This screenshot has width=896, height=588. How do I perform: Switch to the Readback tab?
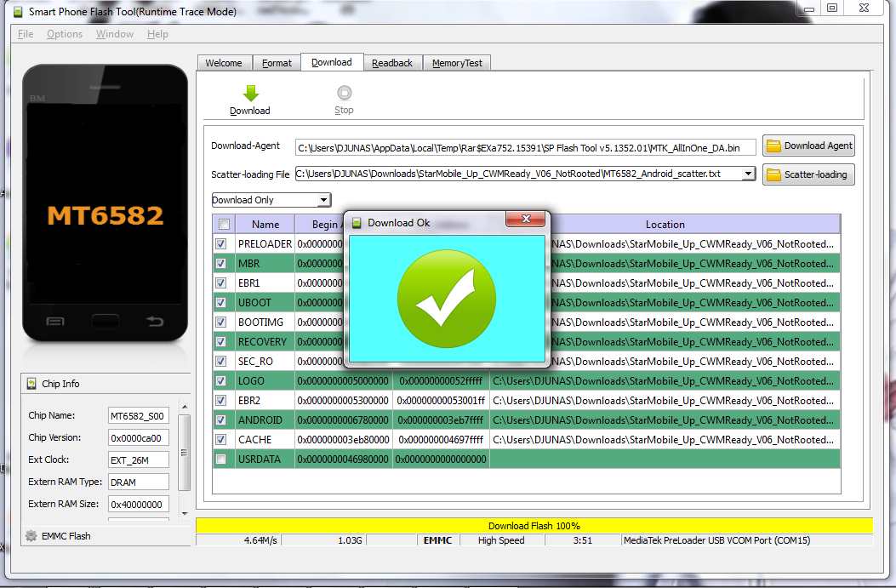coord(392,63)
